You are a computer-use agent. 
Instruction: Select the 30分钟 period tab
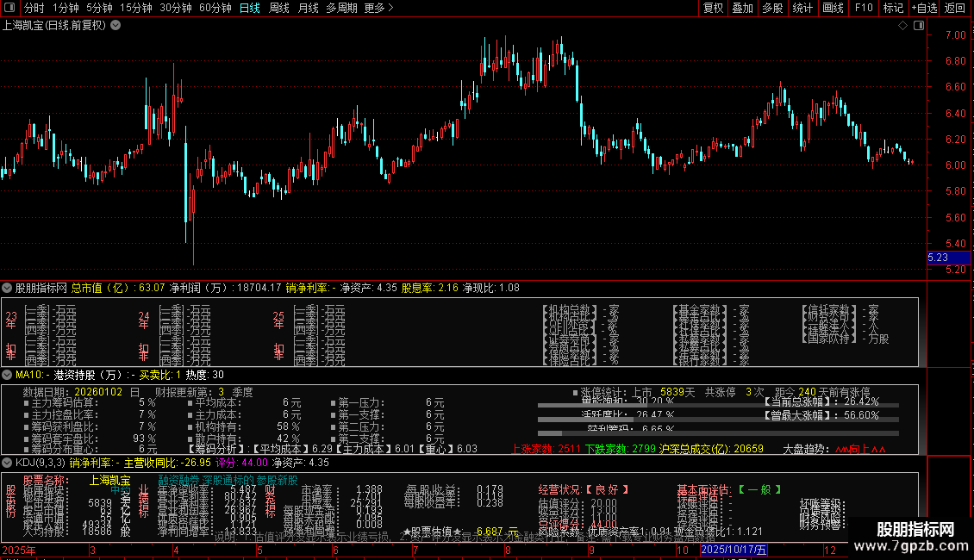tap(175, 8)
